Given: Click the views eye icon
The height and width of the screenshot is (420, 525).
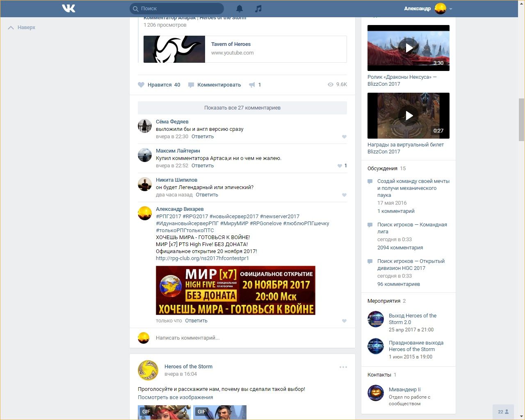Looking at the screenshot, I should pos(331,84).
